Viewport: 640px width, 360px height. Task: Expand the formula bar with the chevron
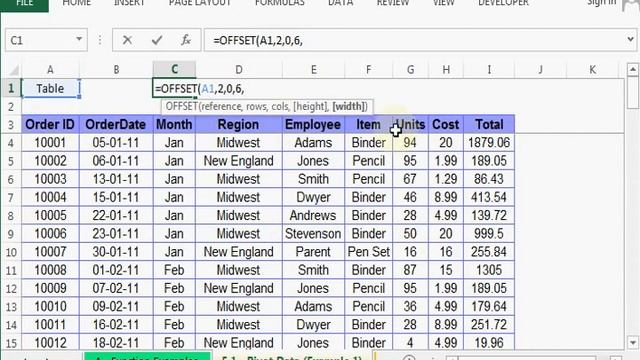630,40
